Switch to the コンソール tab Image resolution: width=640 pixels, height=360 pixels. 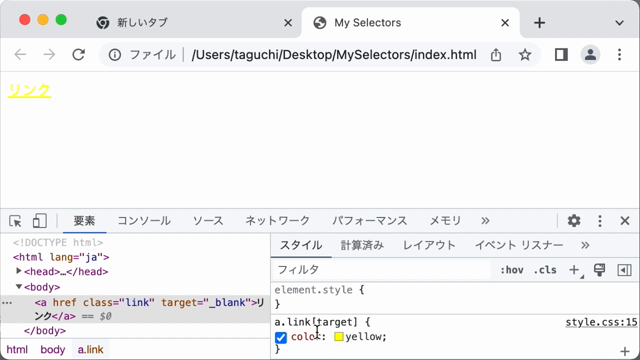pyautogui.click(x=144, y=221)
